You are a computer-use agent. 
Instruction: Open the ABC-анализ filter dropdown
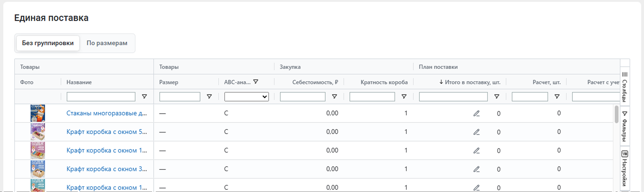click(x=246, y=97)
